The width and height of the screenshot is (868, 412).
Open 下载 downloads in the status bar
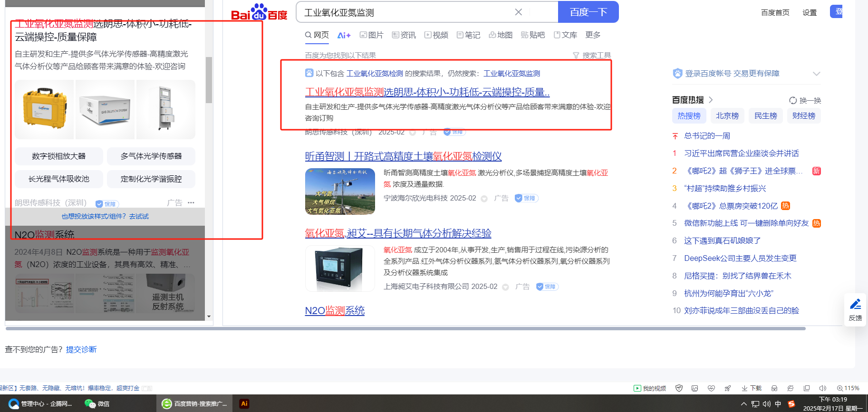(x=752, y=388)
